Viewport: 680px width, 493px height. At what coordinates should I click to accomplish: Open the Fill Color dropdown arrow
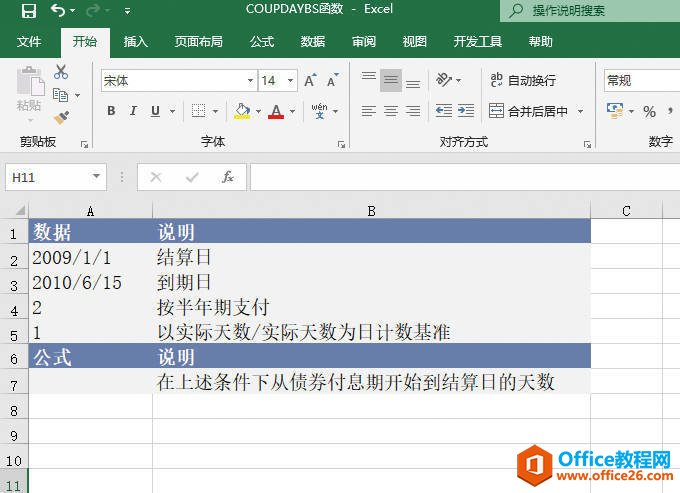pos(258,111)
